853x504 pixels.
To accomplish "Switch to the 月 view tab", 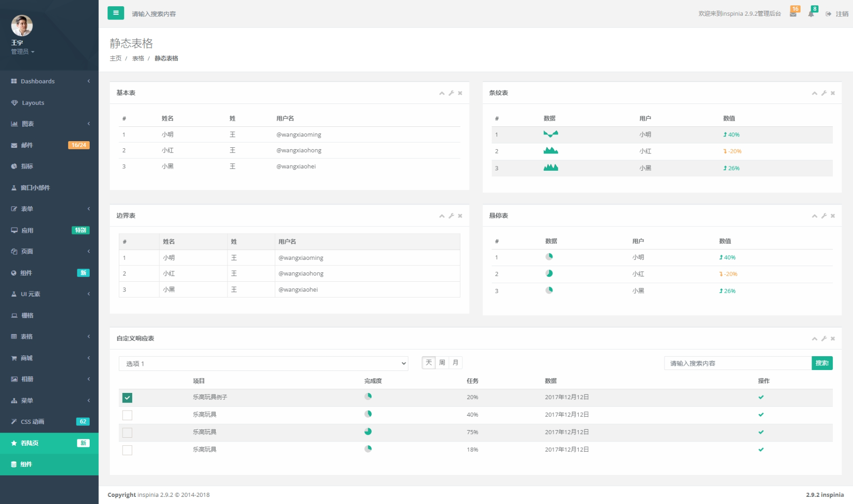I will coord(454,362).
